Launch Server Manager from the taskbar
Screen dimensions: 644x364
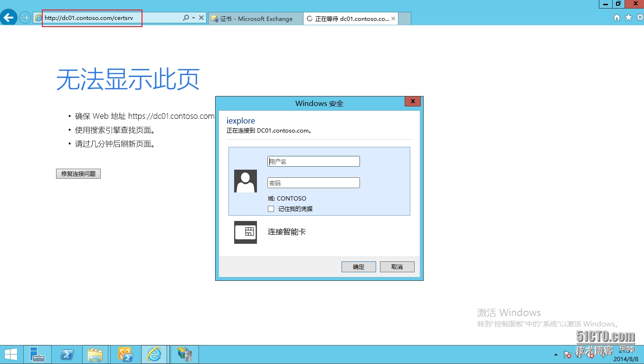pos(38,354)
